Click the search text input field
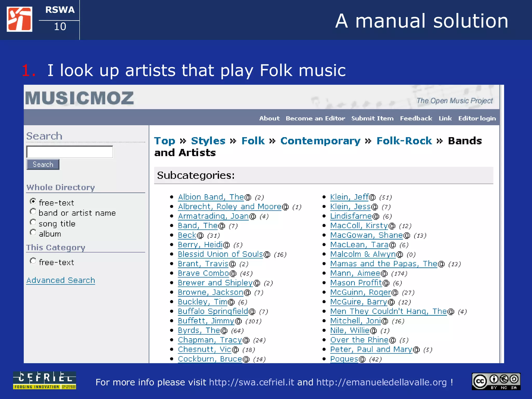 70,152
